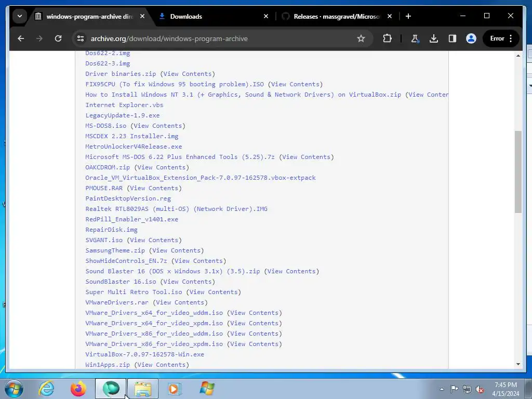This screenshot has width=532, height=399.
Task: Go back to the previous page
Action: pos(21,38)
